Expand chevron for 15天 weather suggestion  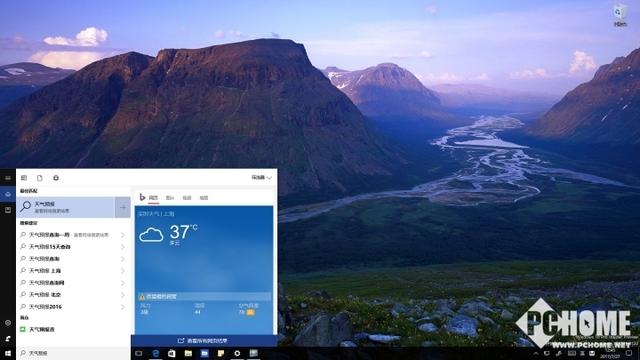pyautogui.click(x=123, y=247)
